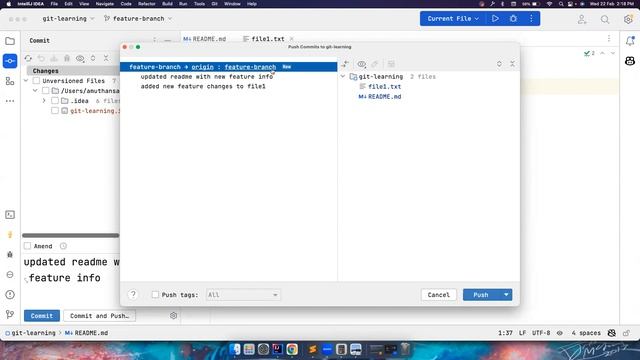Click the compare-branches icon in Push dialog toolbar
640x360 pixels.
click(345, 64)
